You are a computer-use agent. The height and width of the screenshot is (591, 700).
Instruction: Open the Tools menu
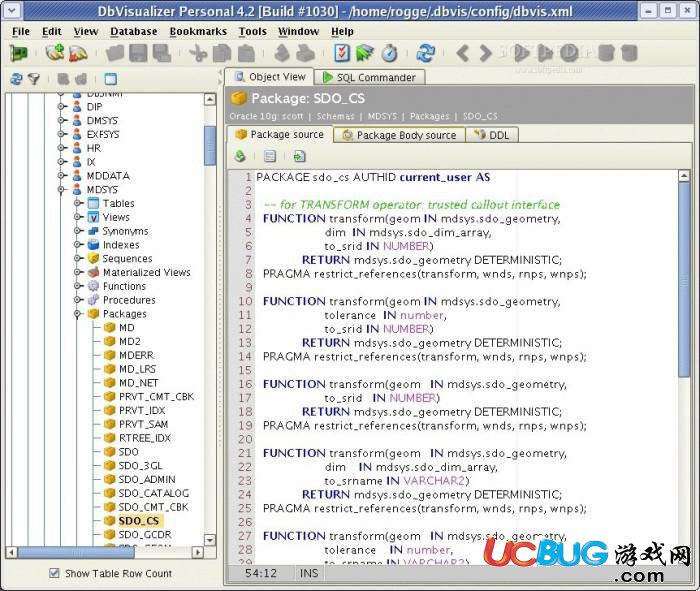252,32
